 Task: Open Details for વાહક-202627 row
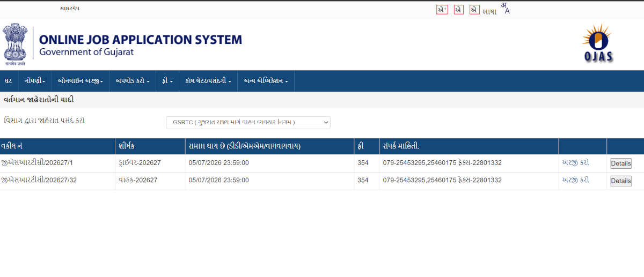tap(621, 181)
